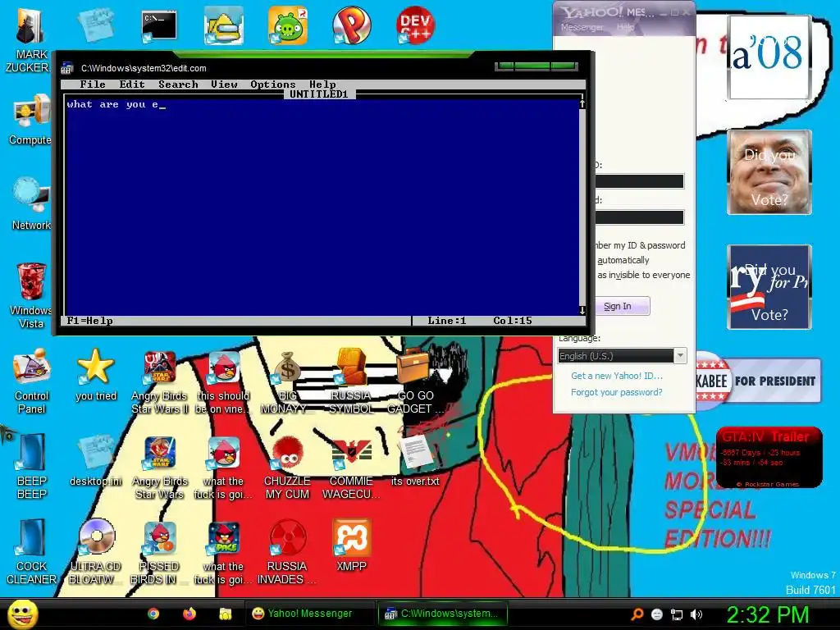Open the edit.com window system menu icon
This screenshot has width=840, height=630.
coord(67,68)
